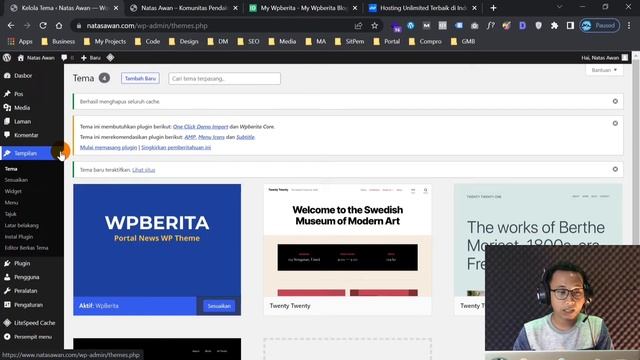Dismiss the required plugins notice
This screenshot has height=360, width=640.
615,123
